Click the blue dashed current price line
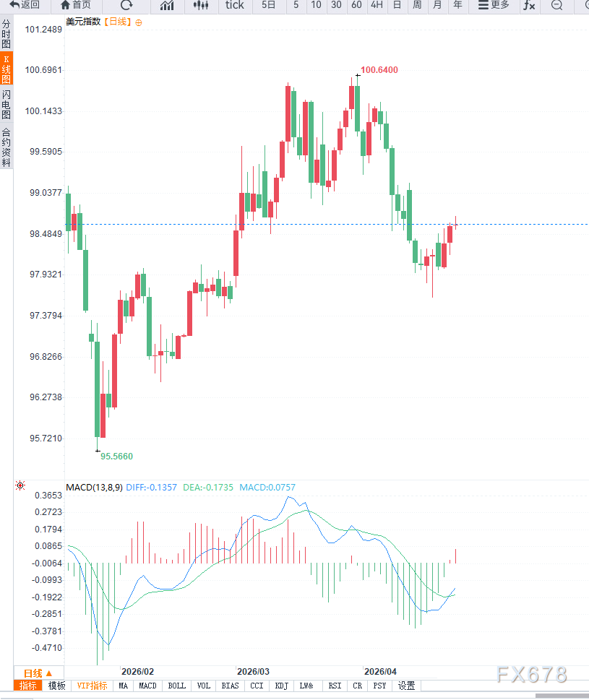Screen dimensions: 589x700 [x=520, y=224]
